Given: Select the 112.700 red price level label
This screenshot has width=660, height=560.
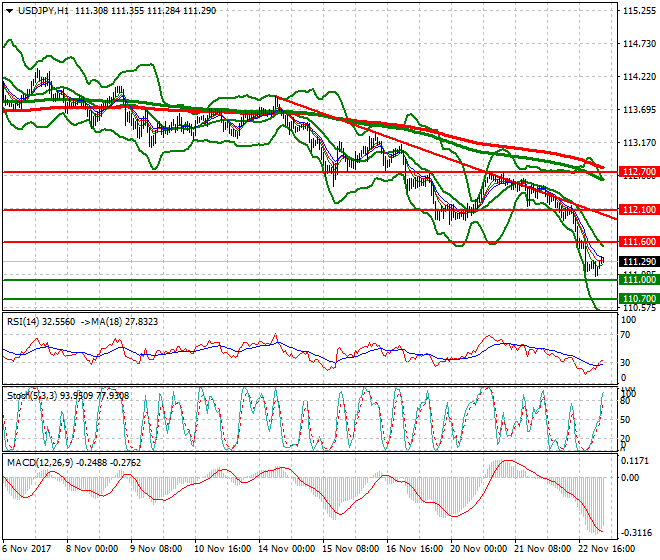Looking at the screenshot, I should click(x=639, y=172).
